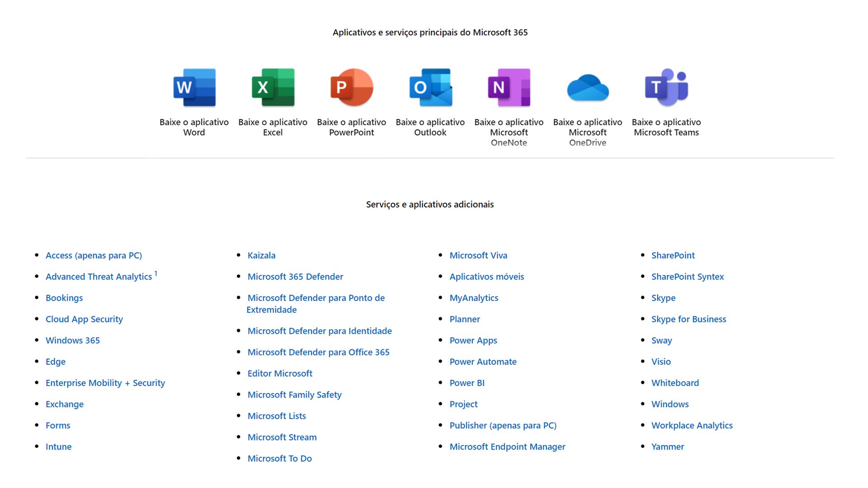Open the Kaizala link
The width and height of the screenshot is (868, 488).
pyautogui.click(x=261, y=255)
